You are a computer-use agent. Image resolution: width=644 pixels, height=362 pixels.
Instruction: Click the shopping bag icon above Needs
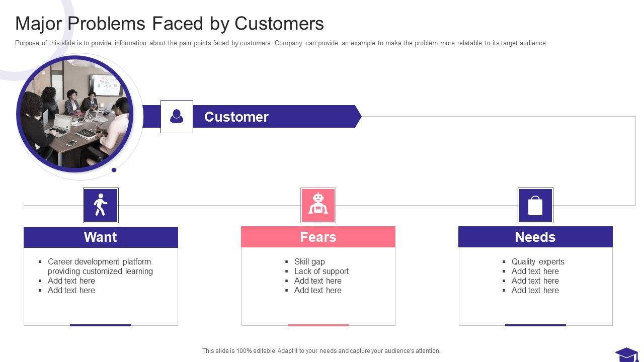(535, 205)
